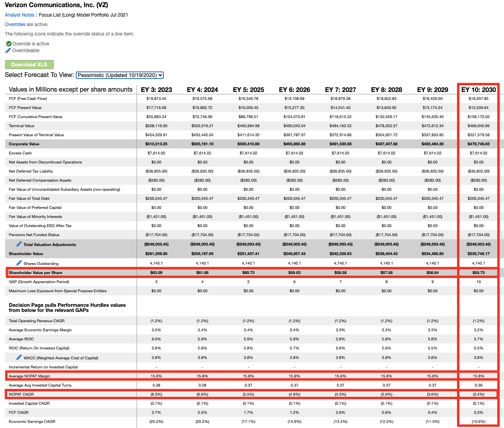504x428 pixels.
Task: Click the green checkmark Override is active icon
Action: 9,44
